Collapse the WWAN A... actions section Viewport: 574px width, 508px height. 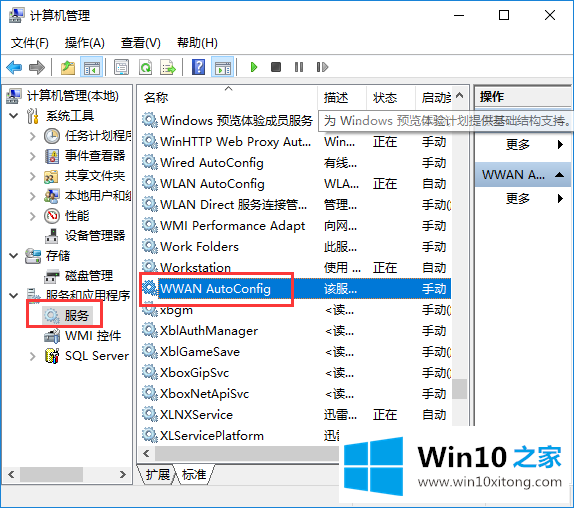[559, 175]
